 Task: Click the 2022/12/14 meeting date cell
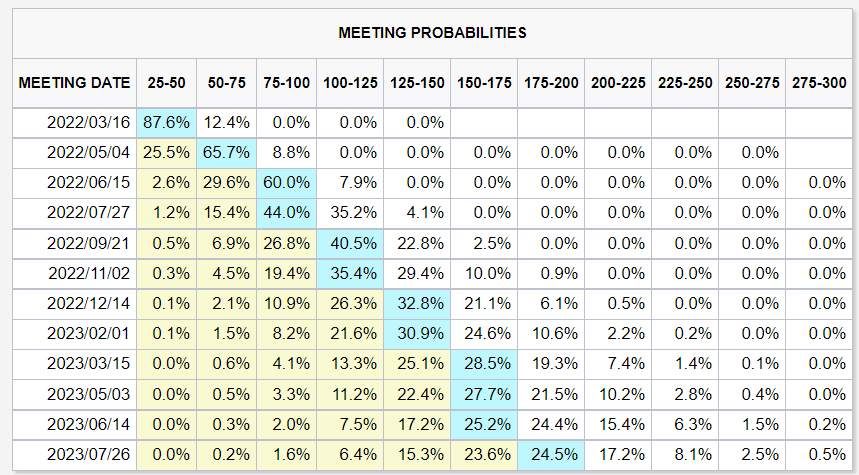click(x=89, y=303)
